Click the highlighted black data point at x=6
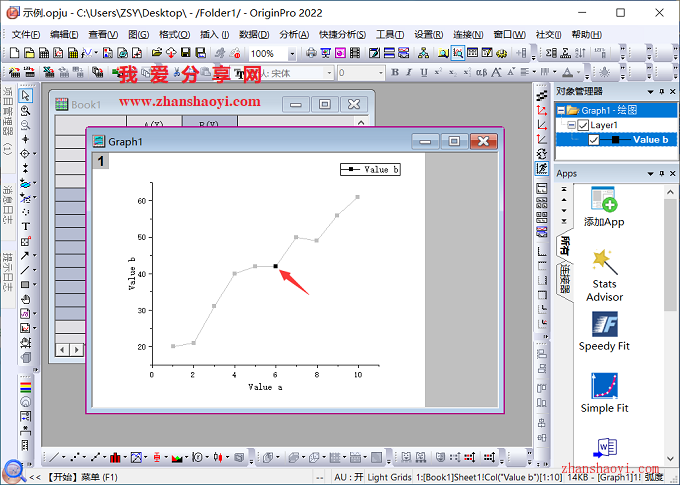This screenshot has height=485, width=680. [x=275, y=266]
